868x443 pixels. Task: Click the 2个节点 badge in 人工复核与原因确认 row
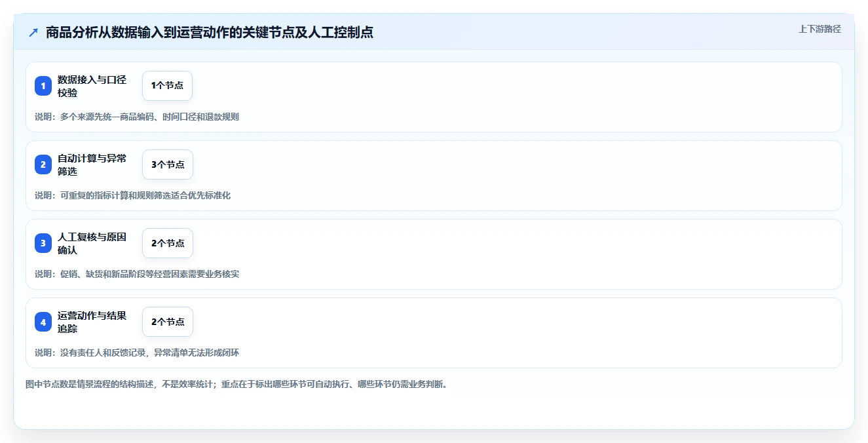(x=168, y=243)
